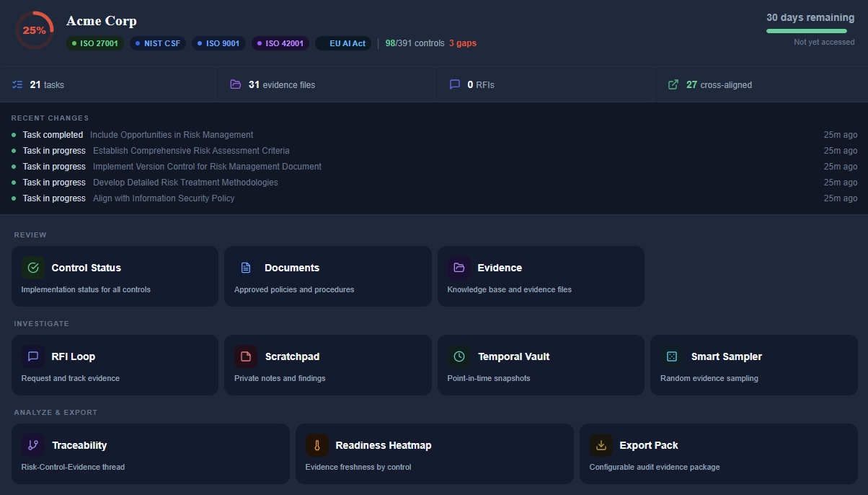The height and width of the screenshot is (495, 868).
Task: Select the RFI Loop speech bubble icon
Action: 33,356
